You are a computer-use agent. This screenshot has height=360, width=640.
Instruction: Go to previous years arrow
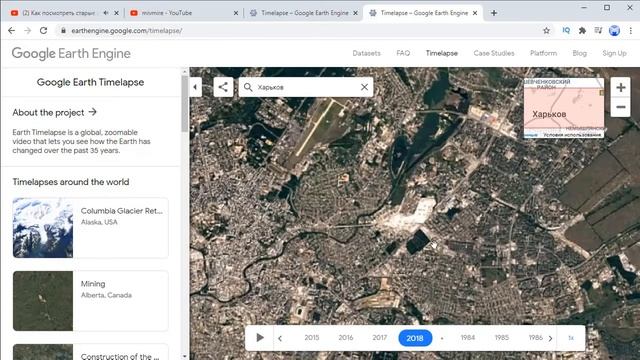280,338
